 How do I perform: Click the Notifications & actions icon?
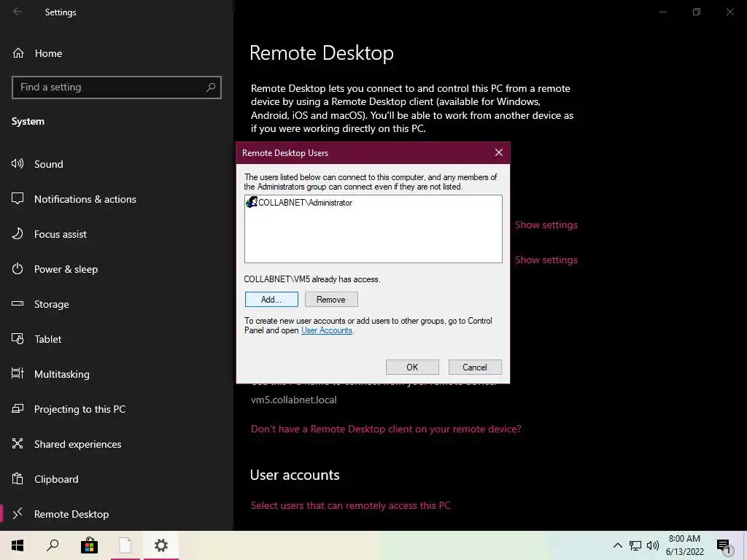tap(18, 198)
